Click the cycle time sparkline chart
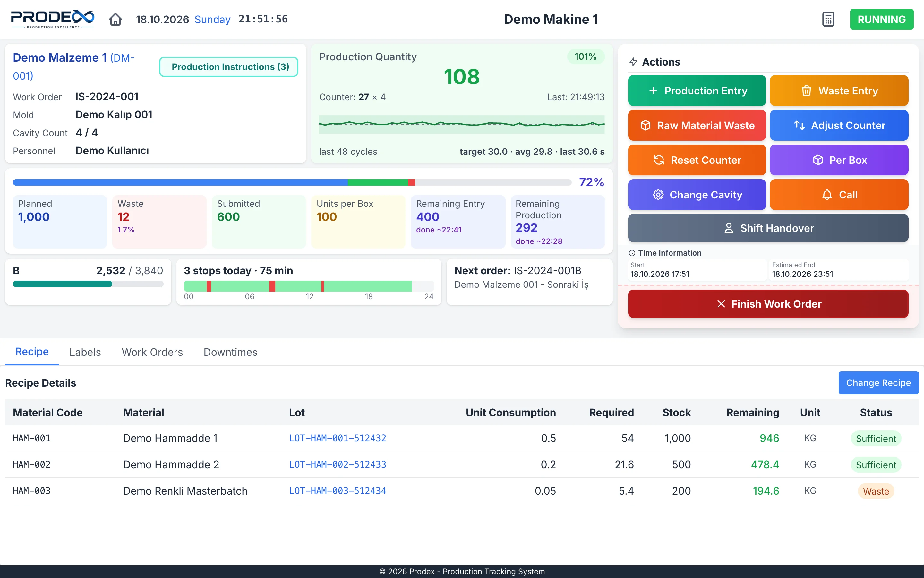Screen dimensions: 924x578 462,124
